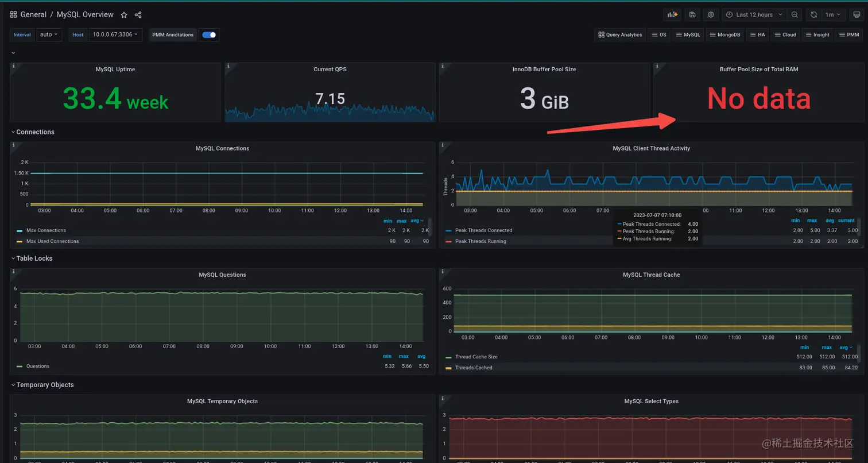The image size is (868, 463).
Task: Collapse the Table Locks row
Action: [x=32, y=258]
